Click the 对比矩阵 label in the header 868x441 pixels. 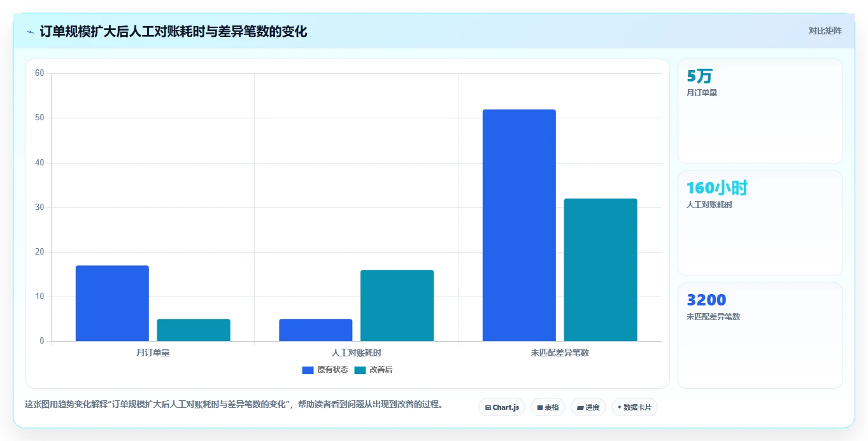pos(825,31)
